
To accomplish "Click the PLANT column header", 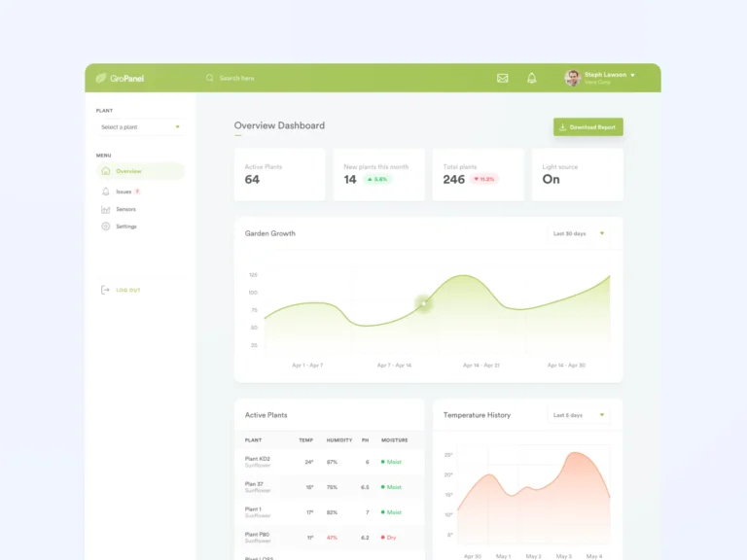I will point(253,440).
